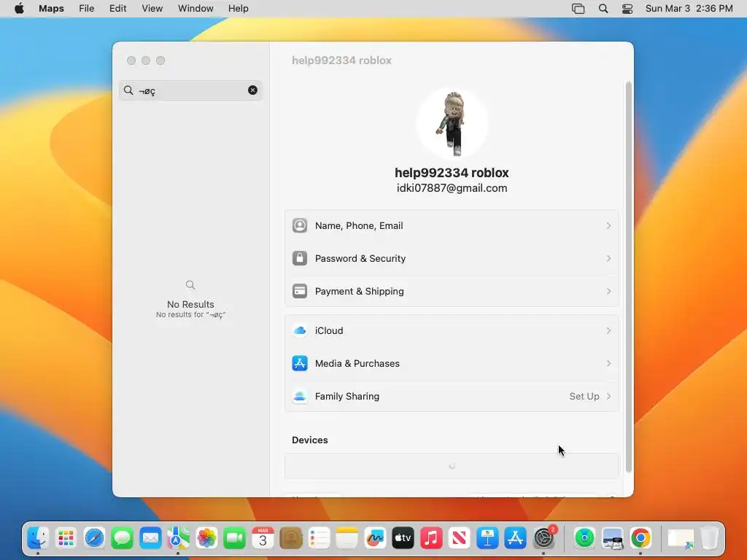The height and width of the screenshot is (560, 747).
Task: Open the Edit menu
Action: [x=117, y=9]
